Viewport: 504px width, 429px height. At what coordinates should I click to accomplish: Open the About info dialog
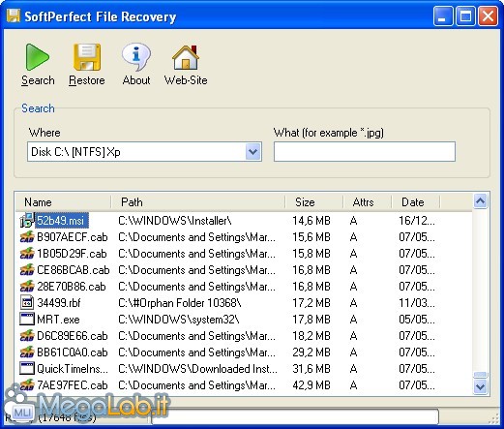[x=136, y=65]
